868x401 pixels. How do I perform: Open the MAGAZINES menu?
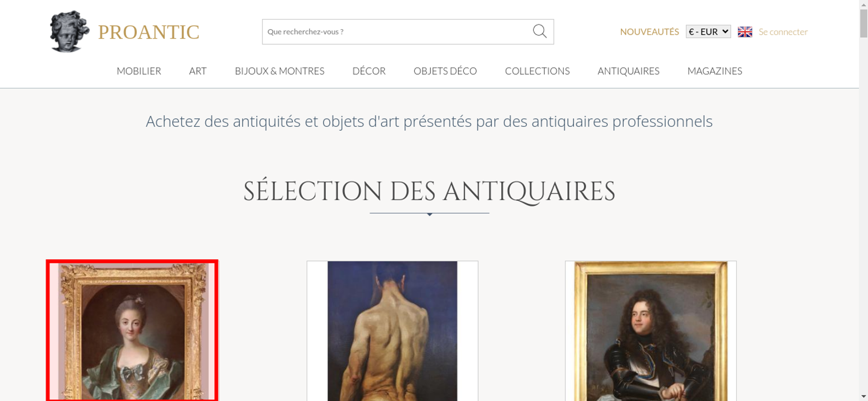pyautogui.click(x=715, y=71)
